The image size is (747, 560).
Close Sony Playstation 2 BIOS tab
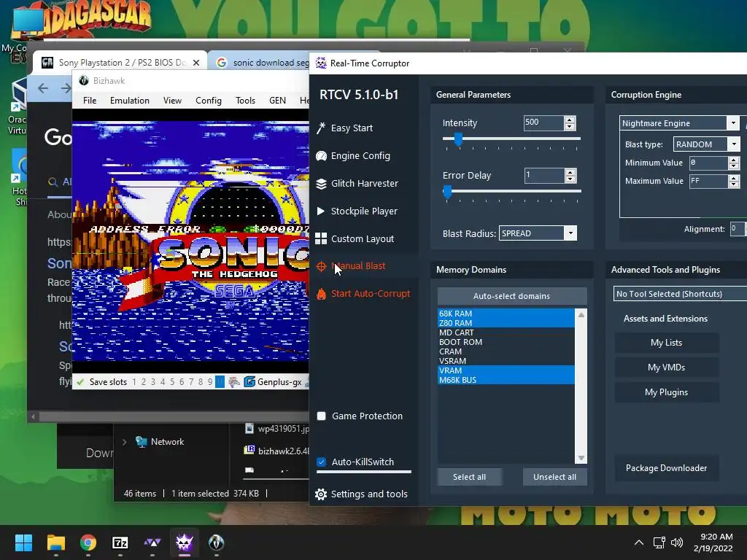pyautogui.click(x=196, y=63)
